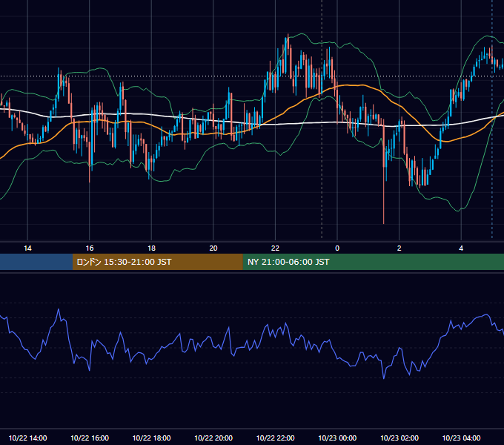
Task: Click the 10/23 00:00 date label
Action: tap(337, 438)
